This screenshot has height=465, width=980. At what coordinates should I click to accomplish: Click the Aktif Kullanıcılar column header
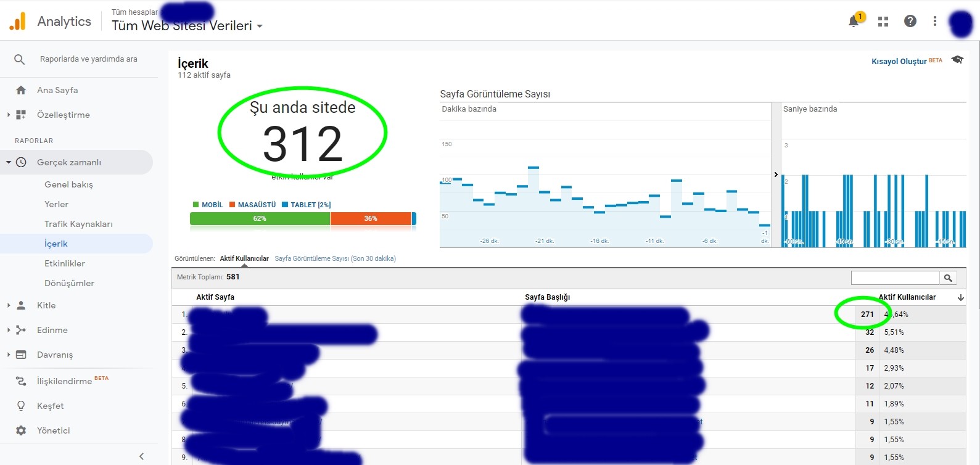(x=907, y=297)
